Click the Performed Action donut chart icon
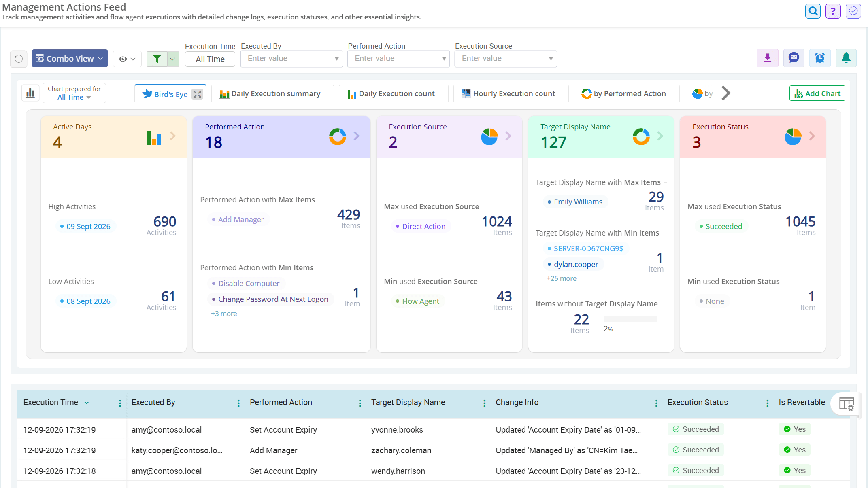This screenshot has height=488, width=868. click(337, 137)
